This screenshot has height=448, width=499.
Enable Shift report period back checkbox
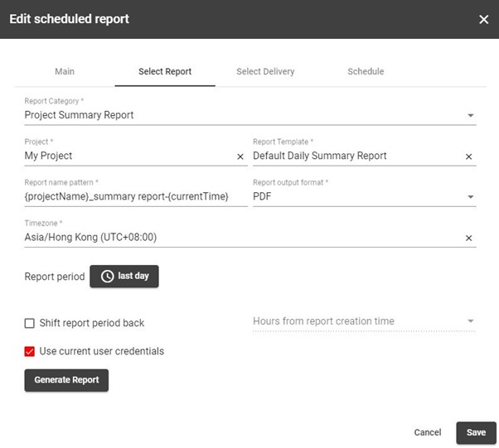click(x=30, y=323)
